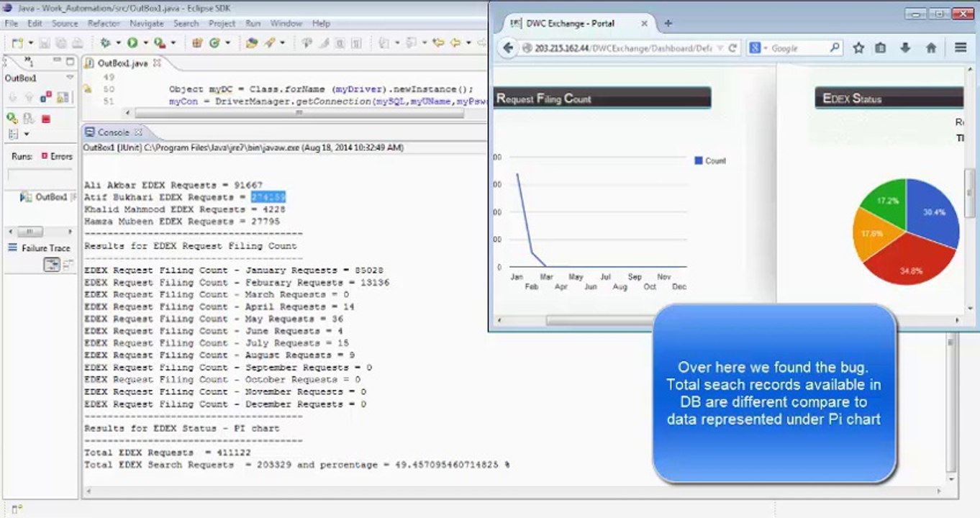This screenshot has height=518, width=980.
Task: Open dropdown arrow beside Run button
Action: tap(145, 43)
